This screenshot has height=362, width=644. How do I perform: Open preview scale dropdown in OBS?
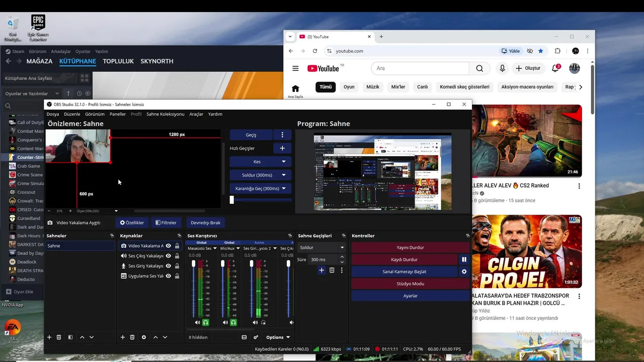116,211
